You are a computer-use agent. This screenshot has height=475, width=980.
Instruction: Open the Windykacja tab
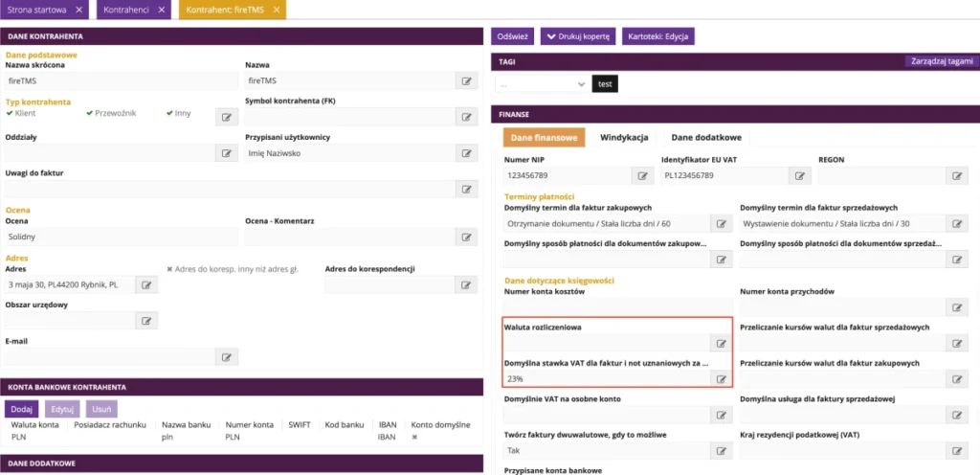coord(624,138)
